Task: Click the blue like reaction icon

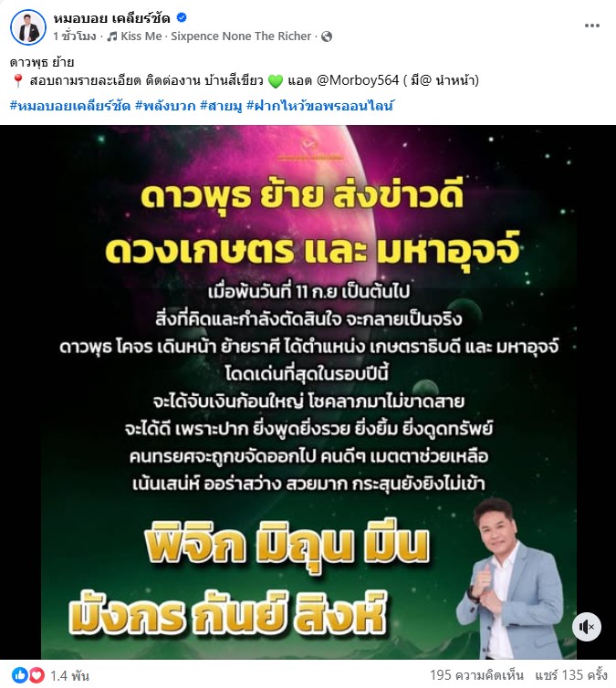Action: point(20,675)
